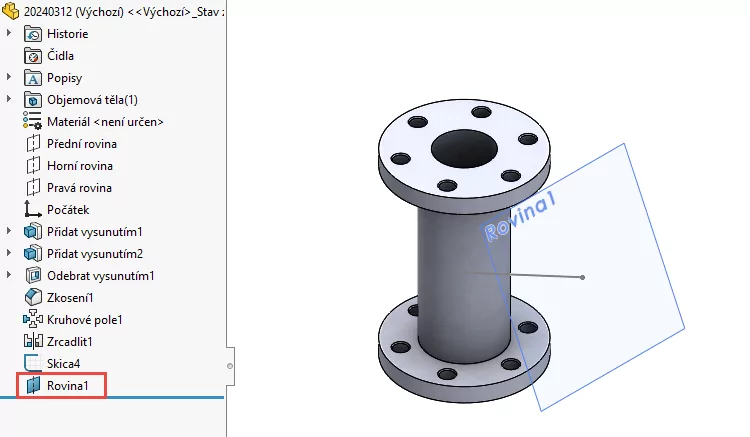Click the Kruhové pole1 pattern icon

pos(33,320)
